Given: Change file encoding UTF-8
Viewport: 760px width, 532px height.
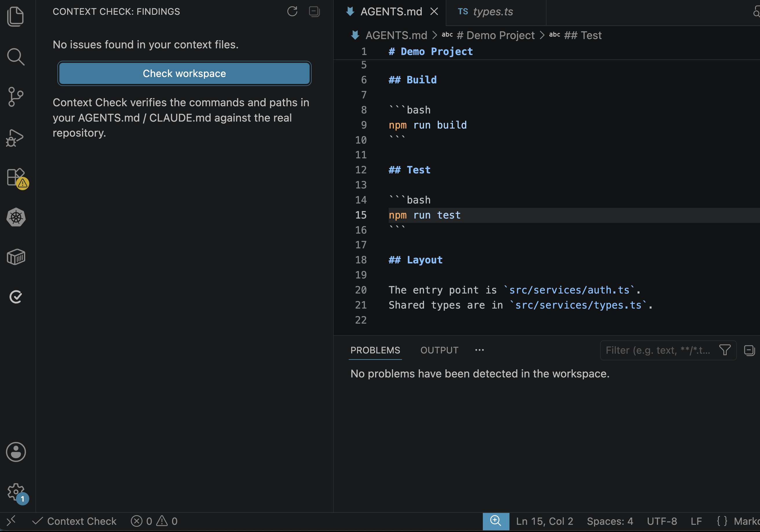Looking at the screenshot, I should coord(662,521).
